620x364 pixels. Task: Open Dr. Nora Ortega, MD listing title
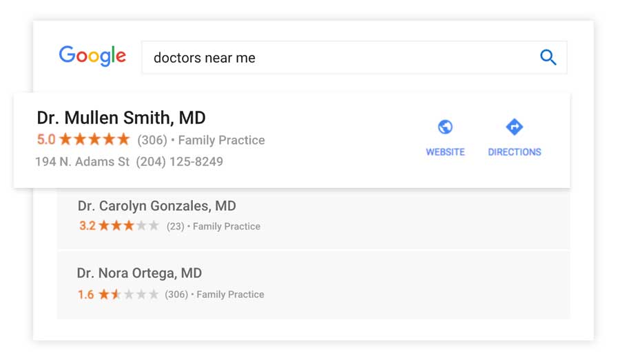(139, 272)
